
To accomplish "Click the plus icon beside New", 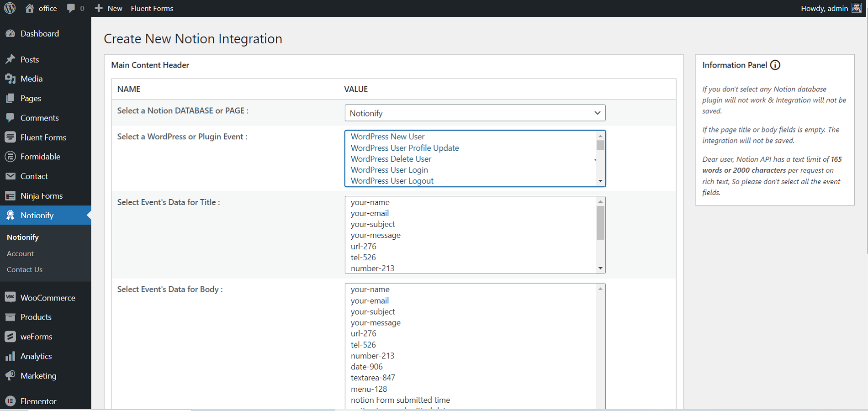I will [99, 8].
